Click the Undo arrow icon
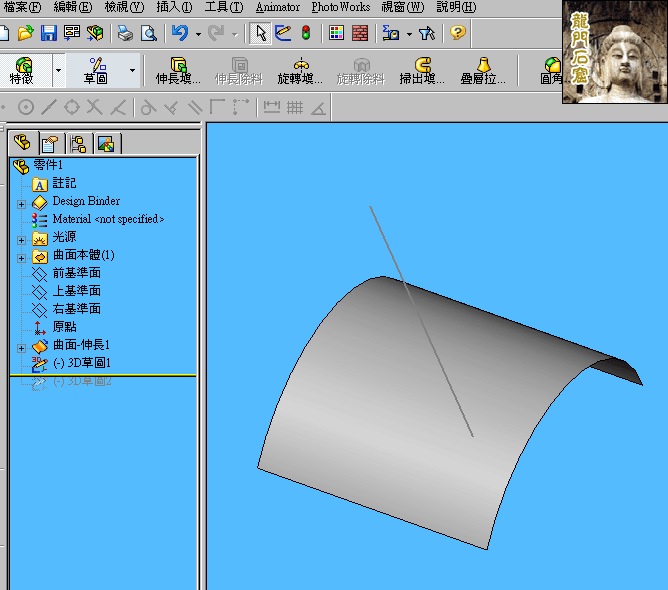668x590 pixels. pos(180,33)
